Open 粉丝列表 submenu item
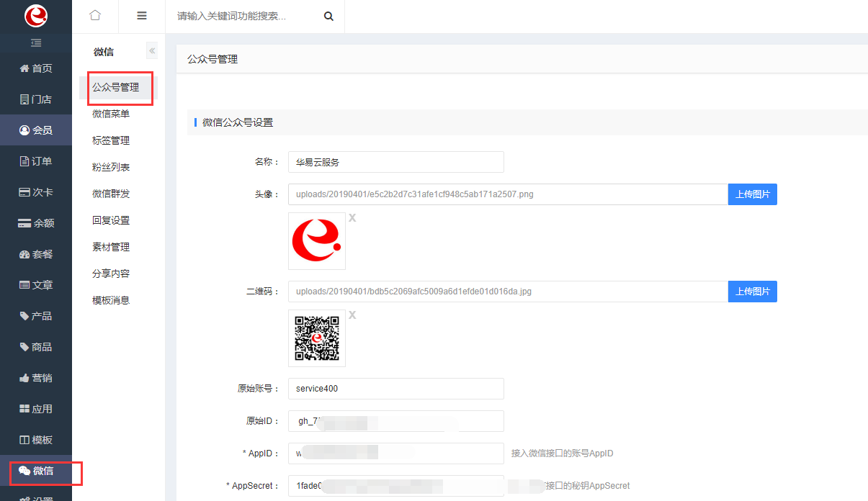Screen dimensions: 868x501 pyautogui.click(x=111, y=167)
